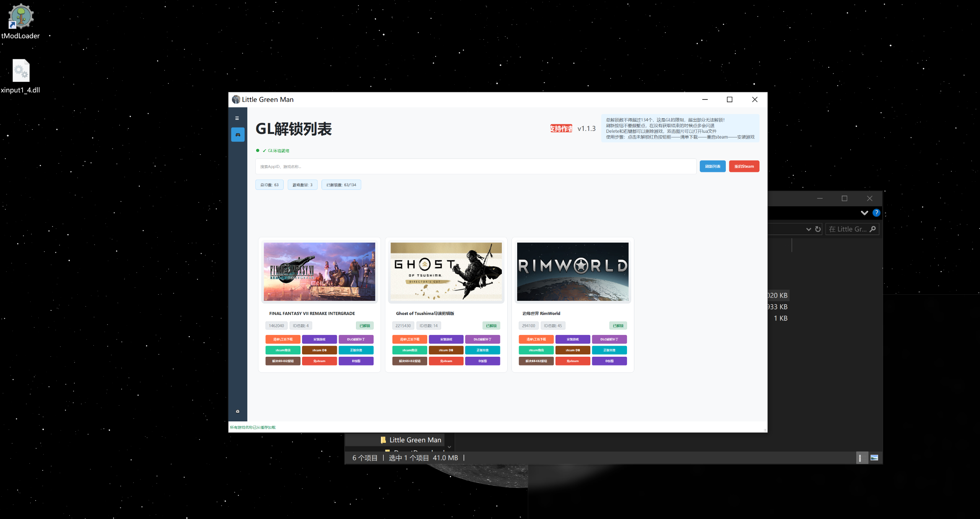Viewport: 980px width, 519px height.
Task: Expand the Explorer ribbon chevron
Action: [864, 213]
